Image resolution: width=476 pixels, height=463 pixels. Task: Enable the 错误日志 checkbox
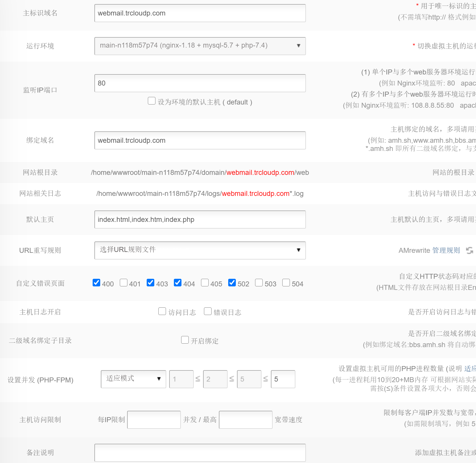[208, 311]
